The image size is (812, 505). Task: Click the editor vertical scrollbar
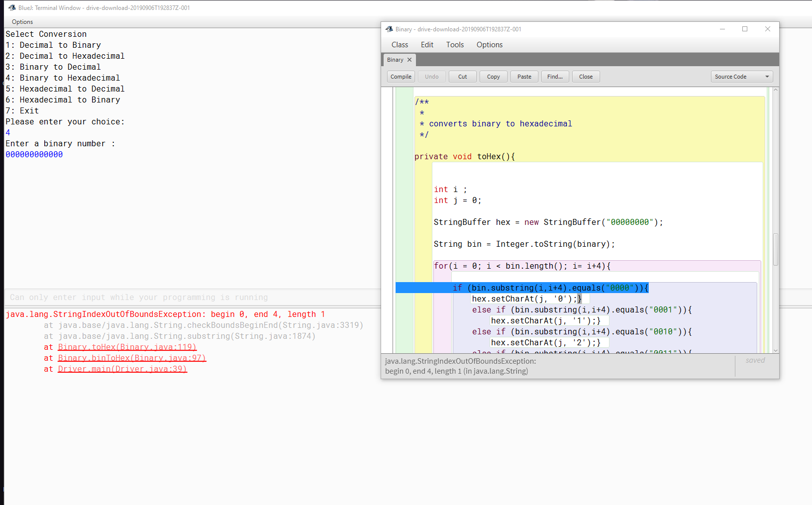coord(776,249)
